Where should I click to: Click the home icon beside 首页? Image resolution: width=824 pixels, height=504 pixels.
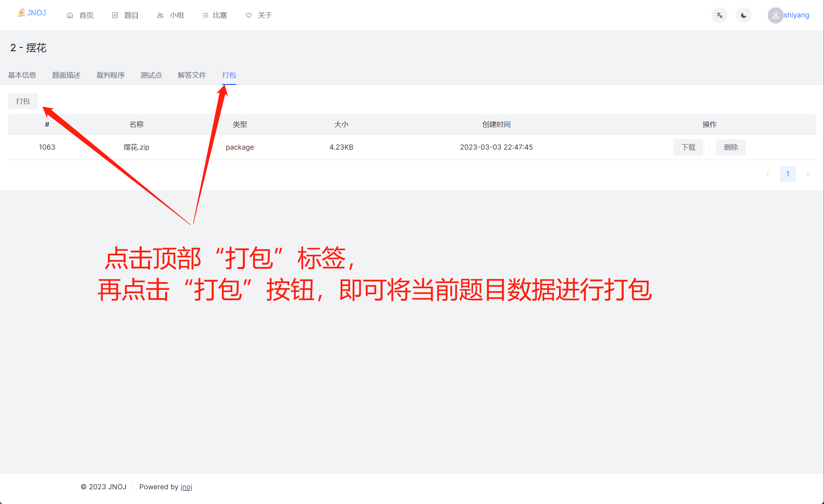click(x=70, y=15)
